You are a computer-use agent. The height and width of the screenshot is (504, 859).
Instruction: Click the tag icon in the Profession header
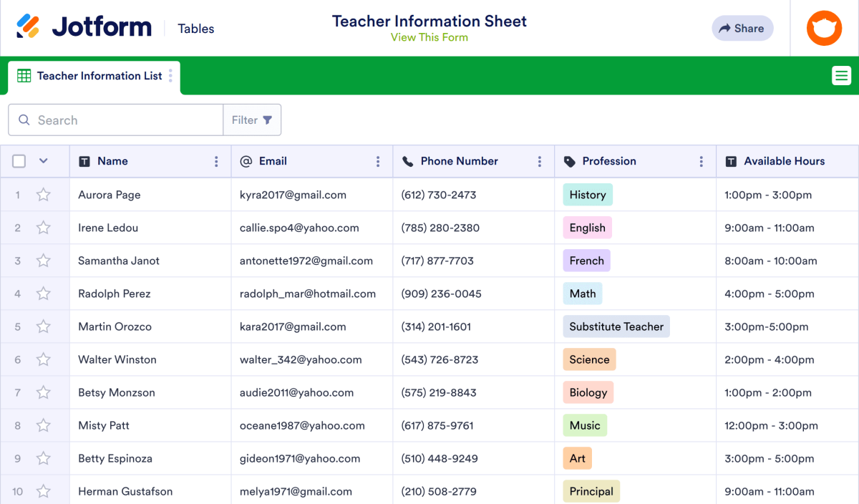(x=570, y=161)
